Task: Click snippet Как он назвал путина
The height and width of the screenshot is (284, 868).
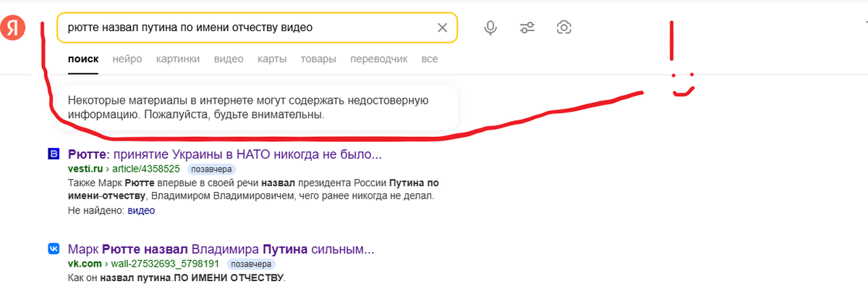Action: pos(176,277)
